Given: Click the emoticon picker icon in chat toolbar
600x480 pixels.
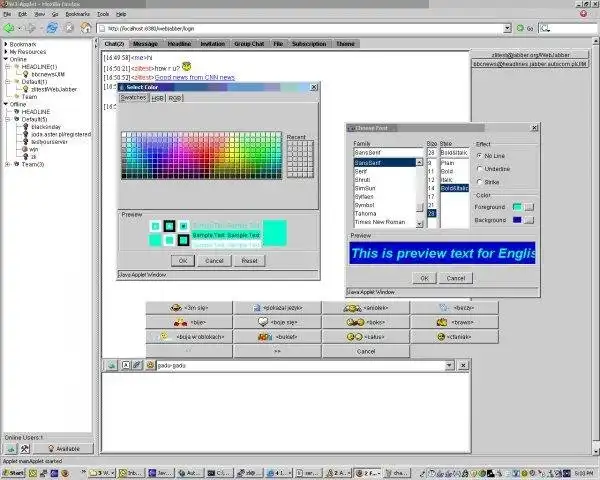Looking at the screenshot, I should click(x=150, y=365).
